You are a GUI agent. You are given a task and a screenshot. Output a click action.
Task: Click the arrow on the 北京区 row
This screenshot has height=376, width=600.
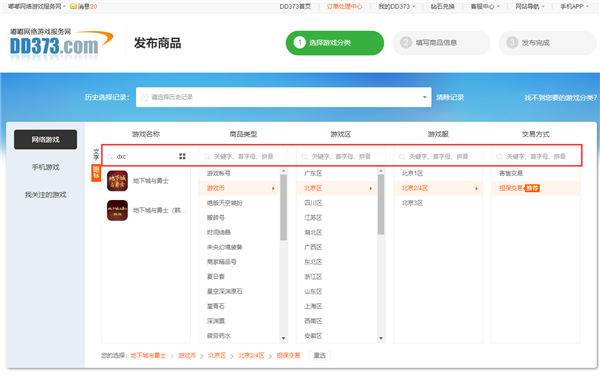coord(370,188)
